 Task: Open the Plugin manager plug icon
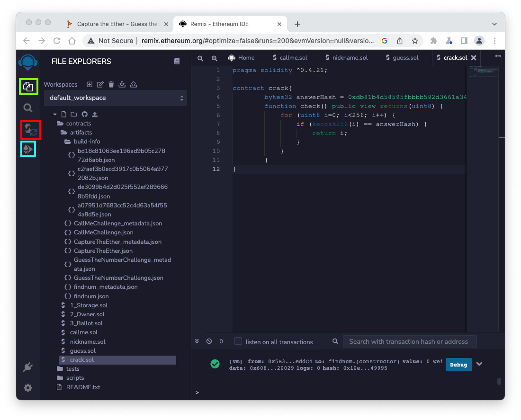[x=28, y=367]
